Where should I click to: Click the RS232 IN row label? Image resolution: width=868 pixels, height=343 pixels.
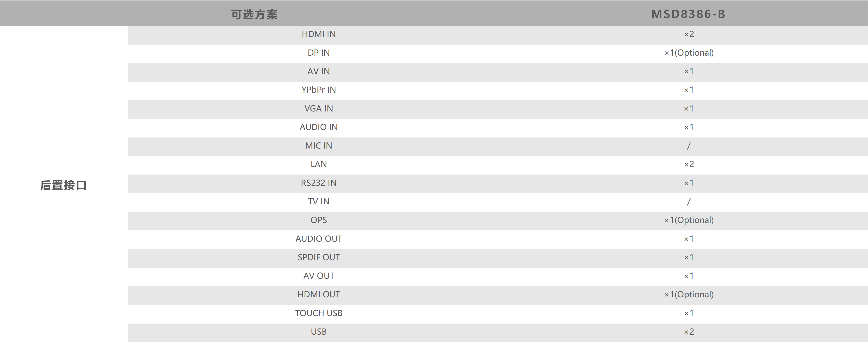(x=318, y=183)
